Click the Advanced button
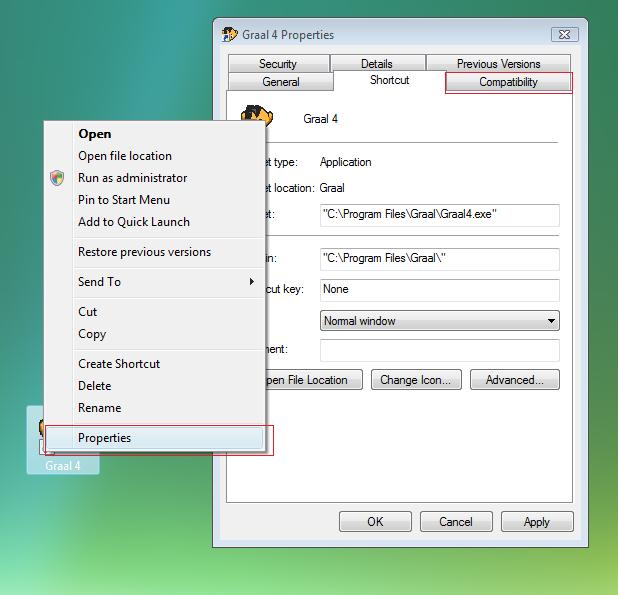 pyautogui.click(x=514, y=380)
